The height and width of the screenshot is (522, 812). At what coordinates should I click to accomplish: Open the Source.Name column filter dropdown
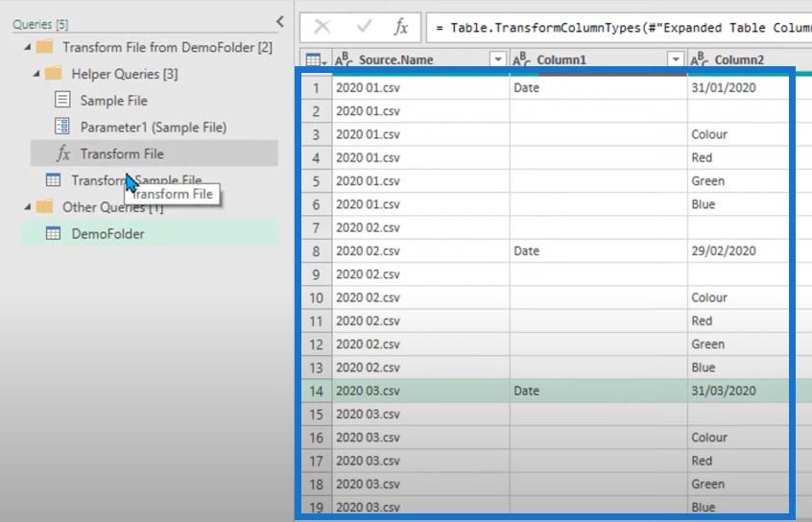tap(497, 59)
